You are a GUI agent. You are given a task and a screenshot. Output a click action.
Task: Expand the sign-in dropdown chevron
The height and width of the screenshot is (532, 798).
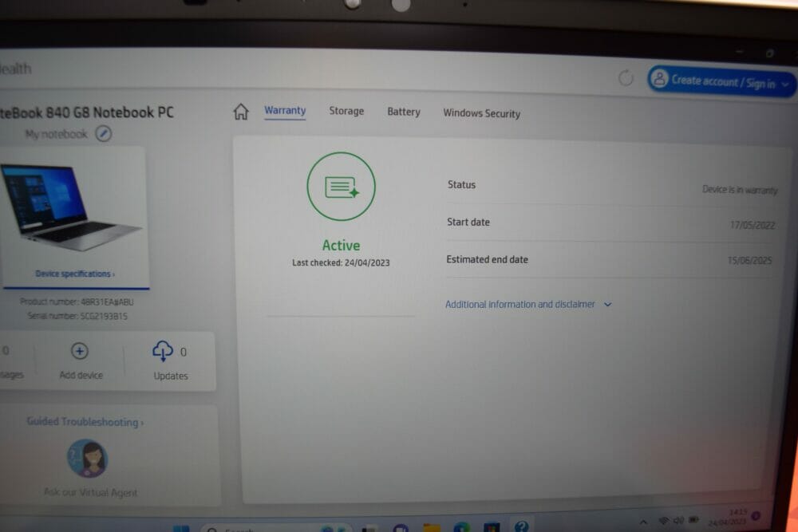[x=784, y=85]
